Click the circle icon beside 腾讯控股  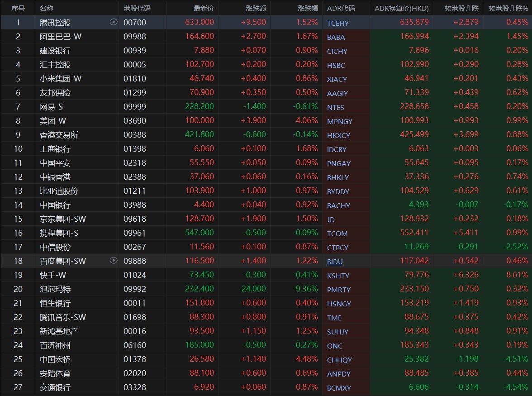point(114,22)
